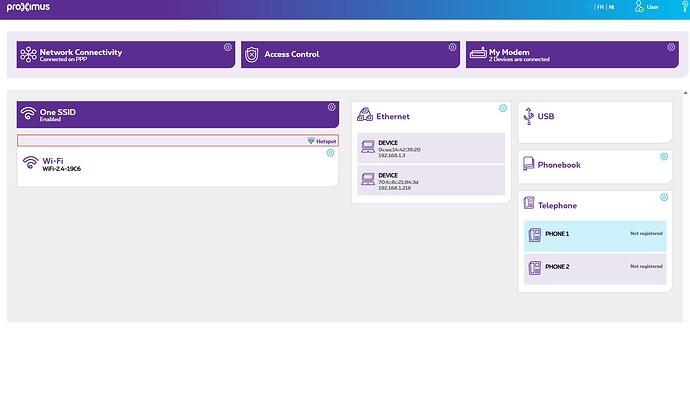Select the device with IP 192.168.1.218
This screenshot has height=398, width=690.
(431, 181)
